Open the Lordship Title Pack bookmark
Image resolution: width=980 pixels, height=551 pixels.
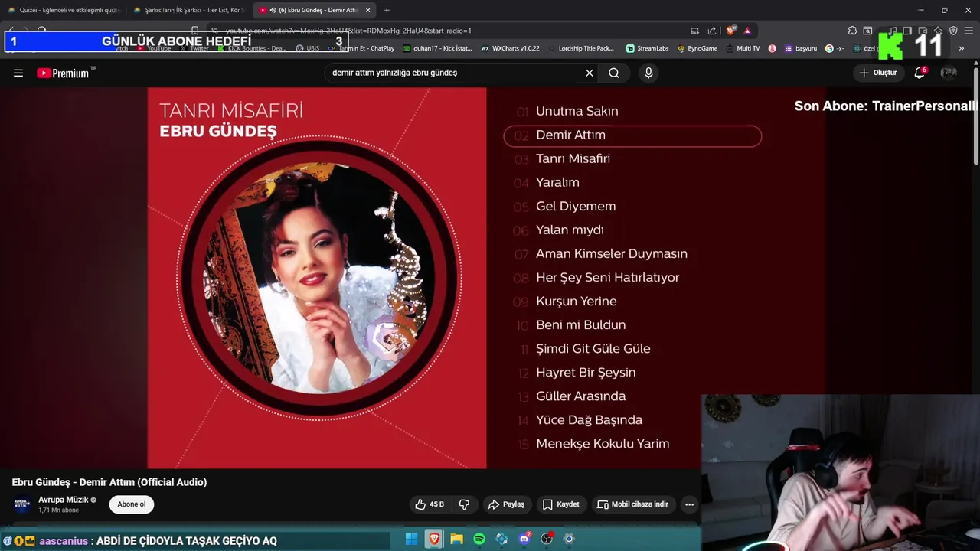[x=580, y=48]
